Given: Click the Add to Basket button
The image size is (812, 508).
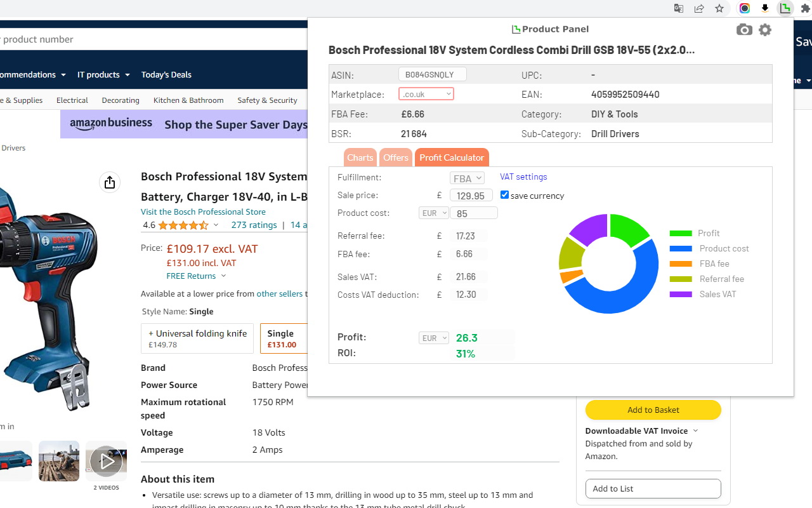Looking at the screenshot, I should click(x=653, y=410).
